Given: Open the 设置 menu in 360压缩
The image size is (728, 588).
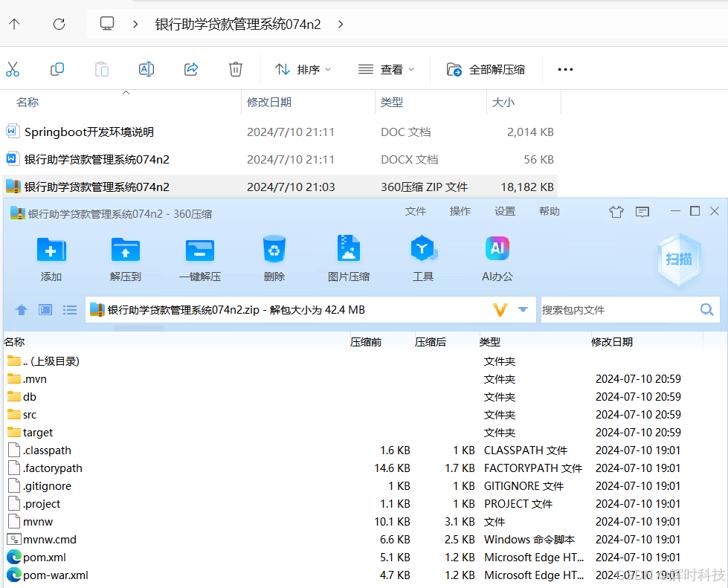Looking at the screenshot, I should click(x=505, y=212).
